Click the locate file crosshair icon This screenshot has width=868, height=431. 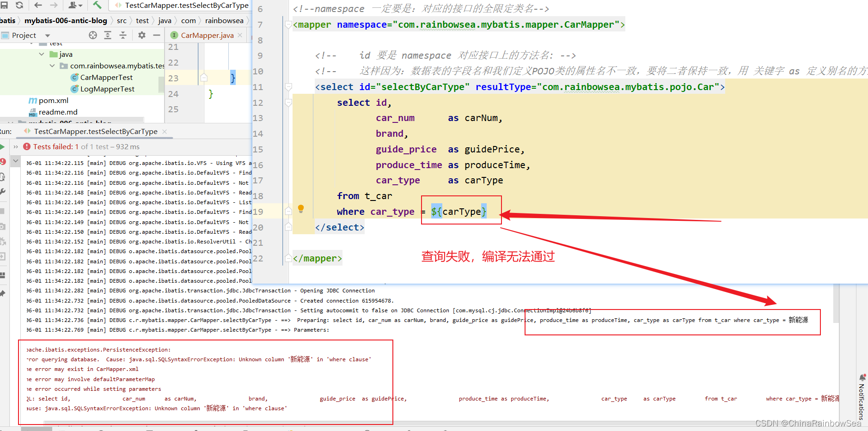93,35
